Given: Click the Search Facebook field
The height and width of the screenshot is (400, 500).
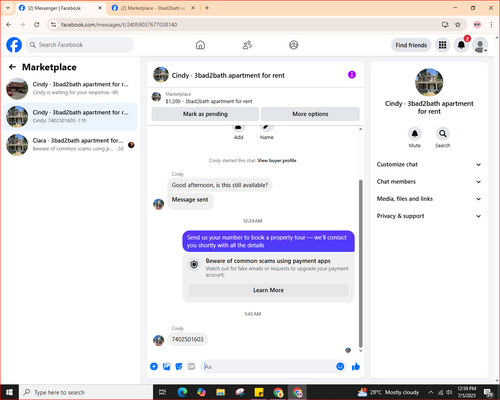Looking at the screenshot, I should pos(80,45).
